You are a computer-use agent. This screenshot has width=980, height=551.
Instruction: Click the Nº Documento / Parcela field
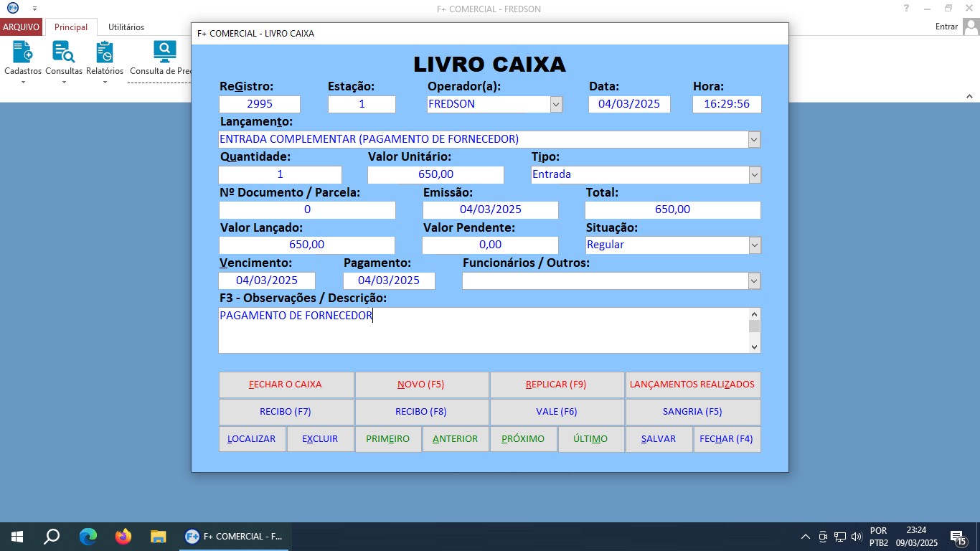pyautogui.click(x=307, y=209)
